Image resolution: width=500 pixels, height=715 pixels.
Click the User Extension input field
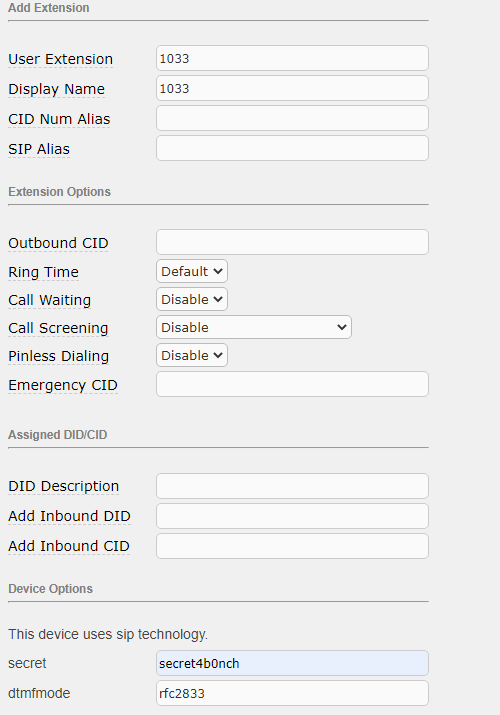(x=292, y=58)
